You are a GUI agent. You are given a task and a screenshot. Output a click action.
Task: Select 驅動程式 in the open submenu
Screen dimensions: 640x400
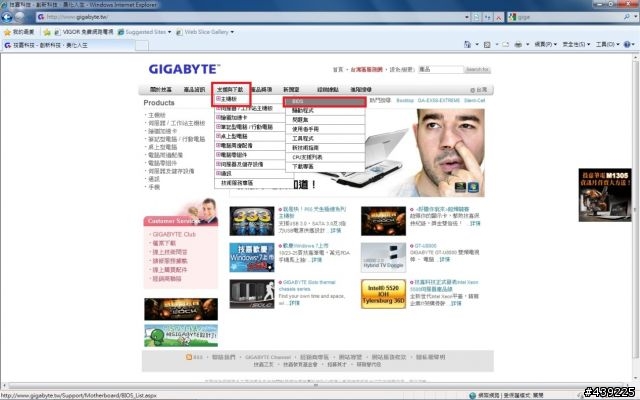click(325, 111)
